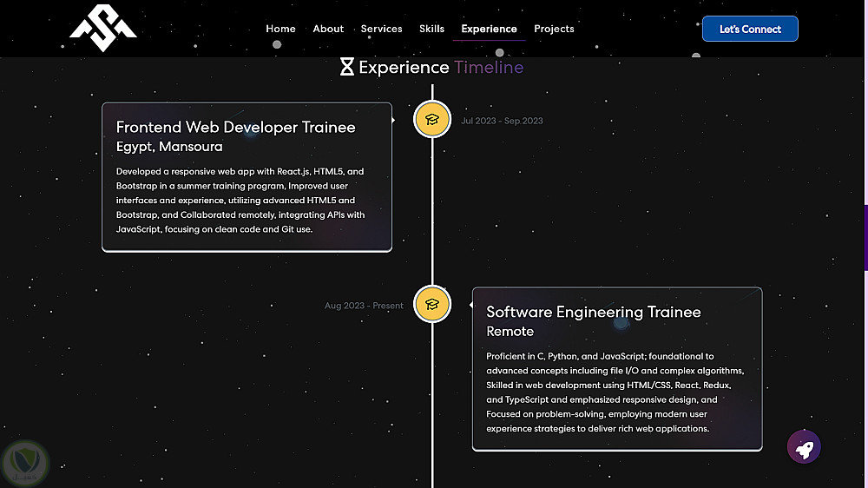Open the About section from navbar

328,29
